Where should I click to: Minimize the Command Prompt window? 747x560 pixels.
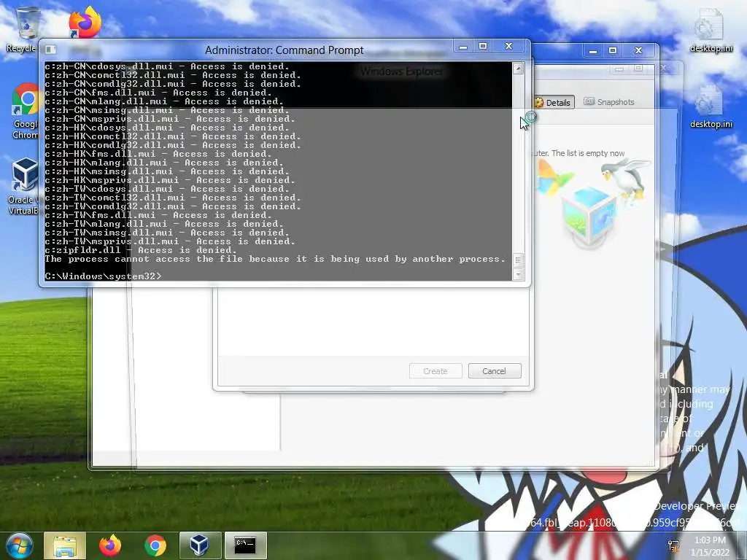click(x=463, y=47)
